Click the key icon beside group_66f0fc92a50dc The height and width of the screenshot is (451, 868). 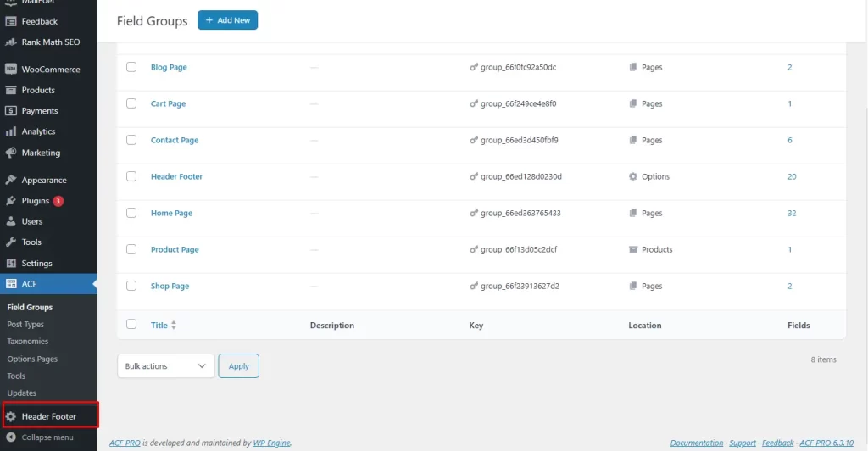pos(474,67)
